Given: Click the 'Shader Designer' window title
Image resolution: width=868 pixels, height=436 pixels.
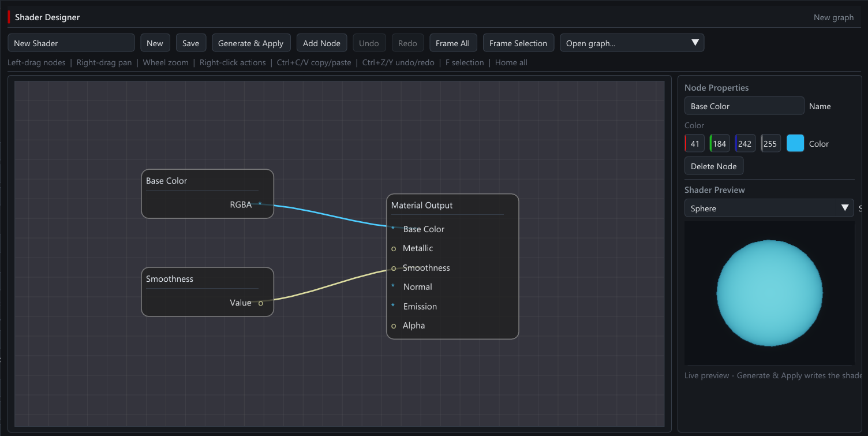Looking at the screenshot, I should (x=47, y=17).
